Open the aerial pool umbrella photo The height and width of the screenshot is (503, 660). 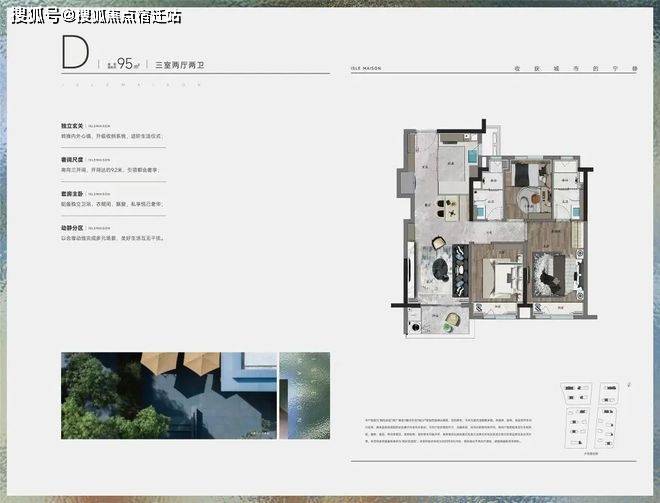click(x=169, y=396)
